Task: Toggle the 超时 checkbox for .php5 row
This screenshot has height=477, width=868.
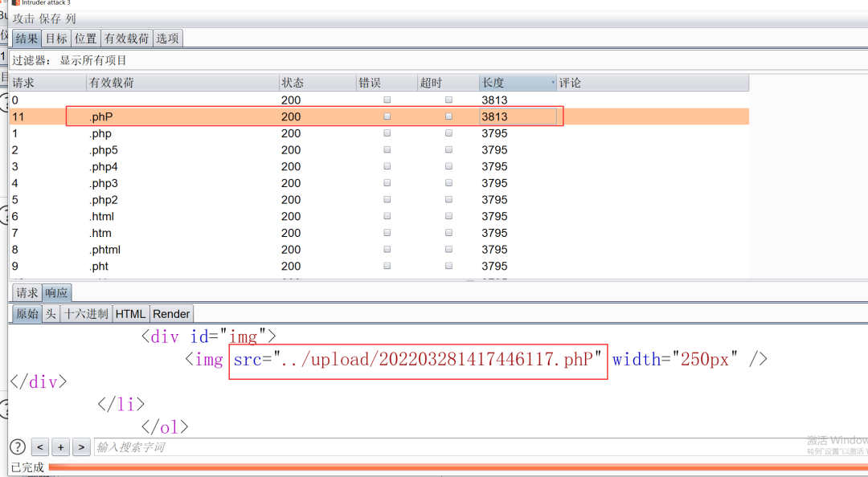Action: (448, 150)
